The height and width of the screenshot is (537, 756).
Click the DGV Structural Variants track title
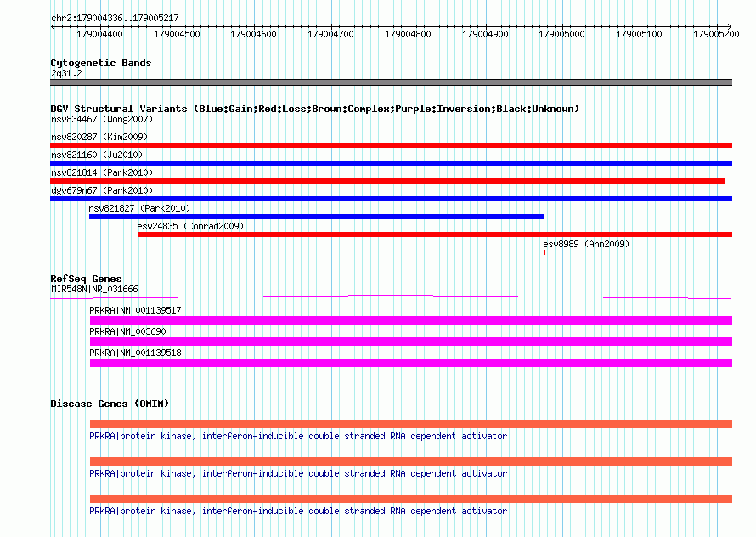(x=314, y=109)
